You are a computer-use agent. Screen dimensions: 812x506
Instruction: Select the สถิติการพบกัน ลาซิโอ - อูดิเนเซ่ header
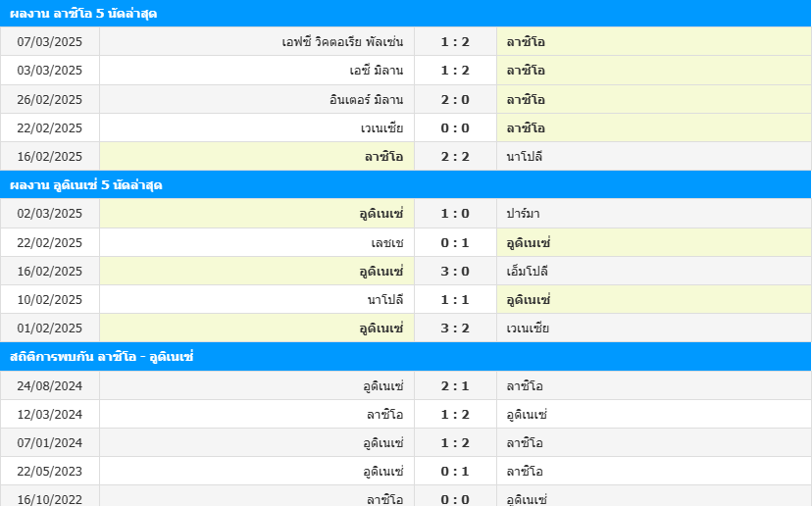pyautogui.click(x=102, y=357)
